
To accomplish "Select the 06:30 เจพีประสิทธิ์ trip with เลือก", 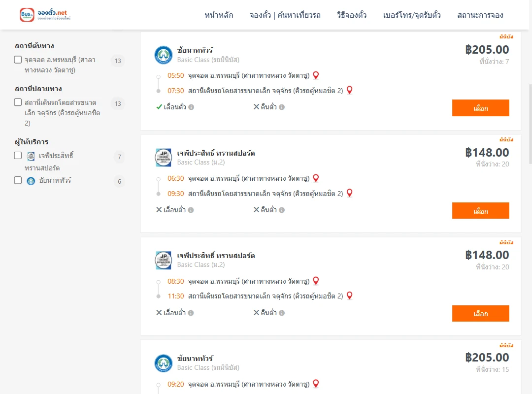I will click(480, 211).
